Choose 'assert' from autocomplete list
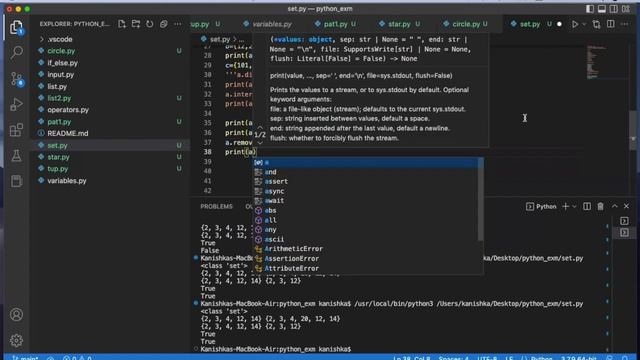The width and height of the screenshot is (640, 360). click(367, 182)
